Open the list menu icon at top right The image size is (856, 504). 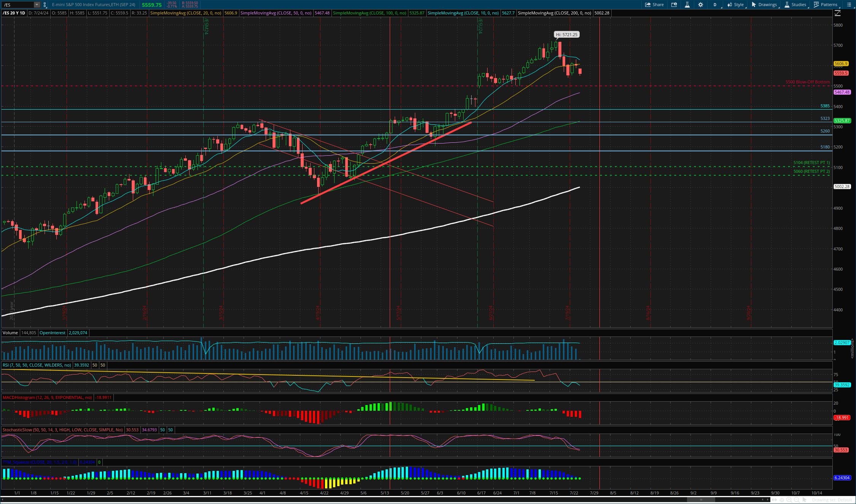[x=849, y=5]
